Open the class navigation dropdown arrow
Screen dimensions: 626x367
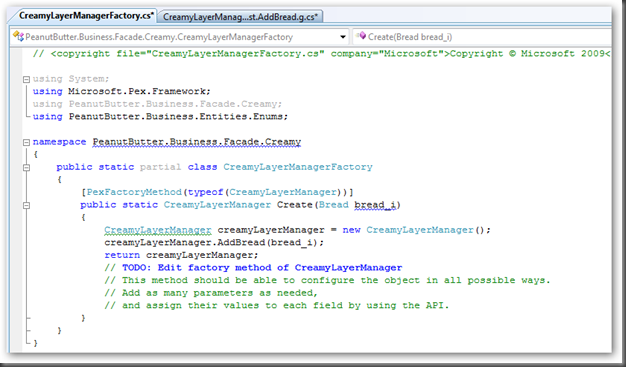click(343, 37)
